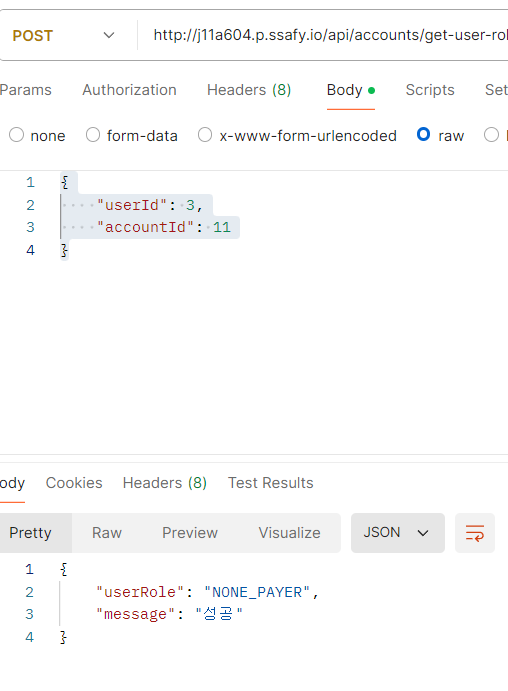Open the response Headers (8) tab
The image size is (508, 691).
pyautogui.click(x=165, y=483)
